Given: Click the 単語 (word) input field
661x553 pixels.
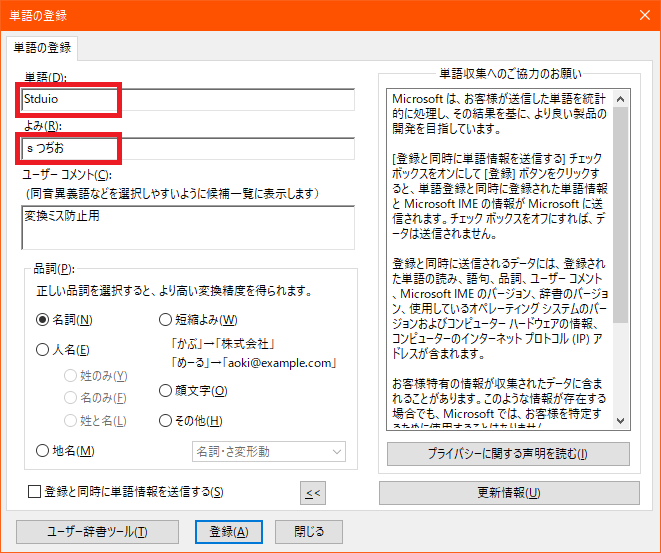Looking at the screenshot, I should pyautogui.click(x=188, y=99).
